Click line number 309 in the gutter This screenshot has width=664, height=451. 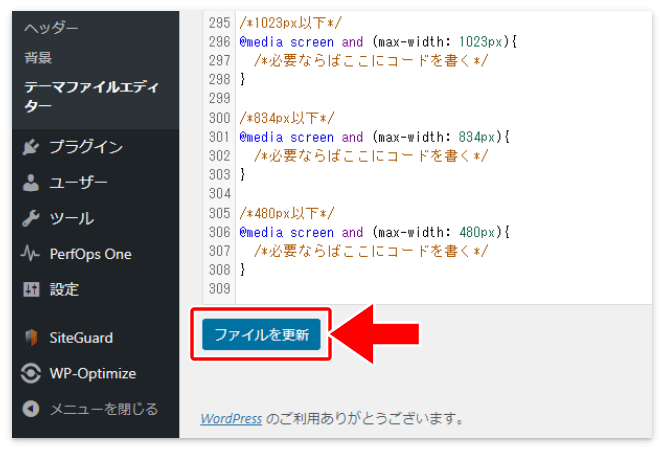click(219, 289)
